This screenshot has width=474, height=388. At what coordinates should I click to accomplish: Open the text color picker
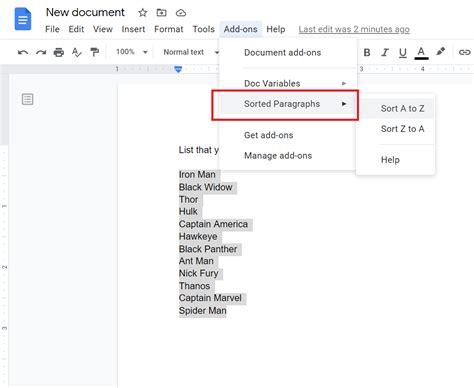421,53
